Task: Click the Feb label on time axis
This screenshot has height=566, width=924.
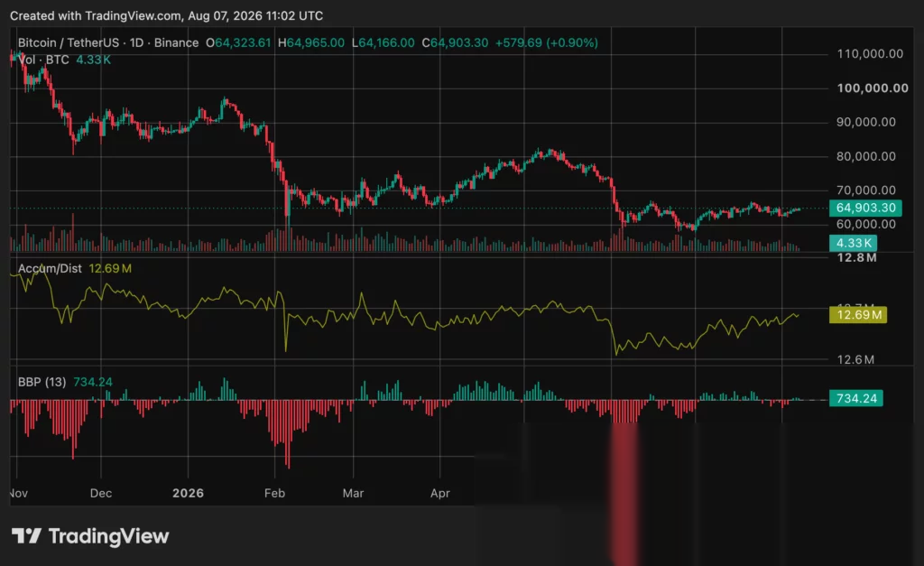Action: point(274,493)
